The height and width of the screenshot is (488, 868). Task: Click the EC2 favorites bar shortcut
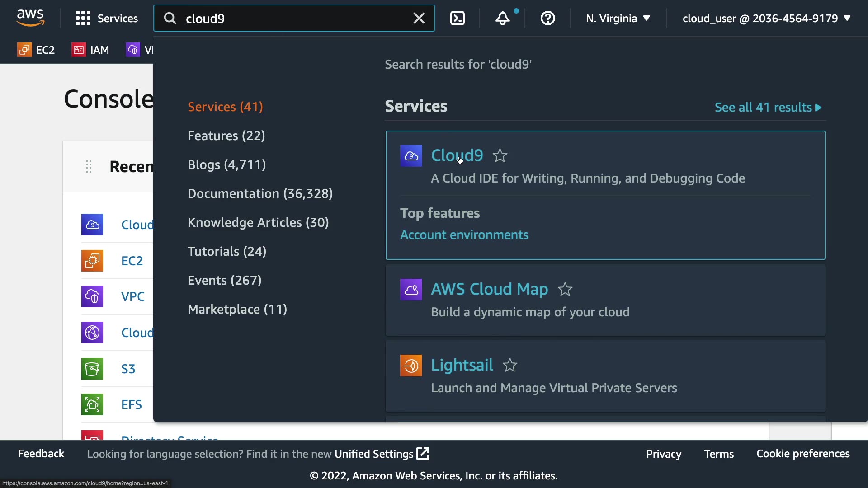point(36,50)
